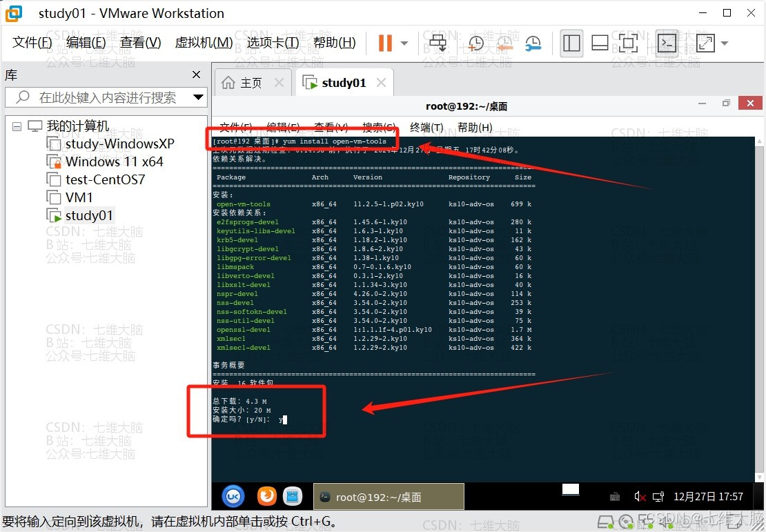Open the UK start menu in guest
This screenshot has height=532, width=766.
click(233, 496)
